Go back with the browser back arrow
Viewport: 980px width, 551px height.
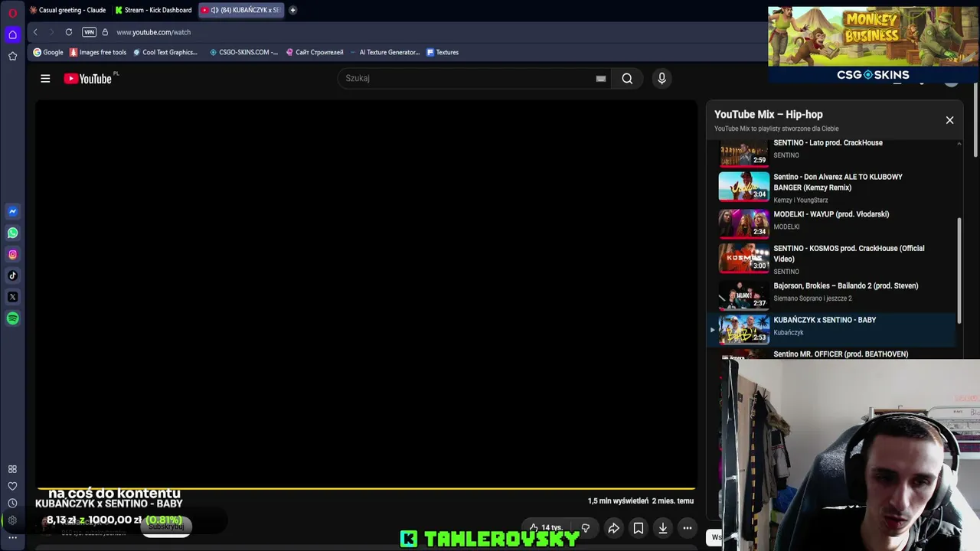[x=35, y=32]
